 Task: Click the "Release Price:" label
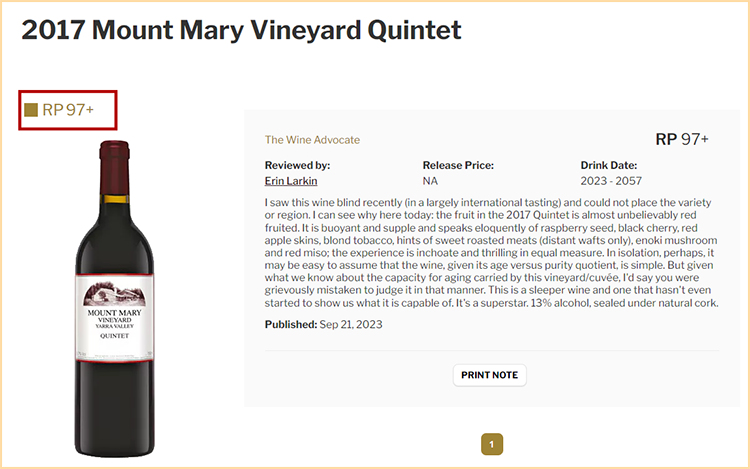[x=458, y=165]
